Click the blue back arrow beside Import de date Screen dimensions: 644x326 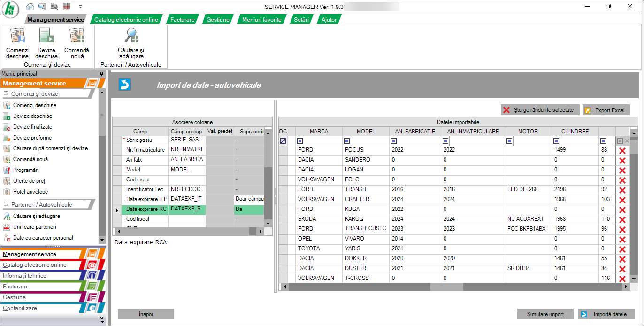click(x=125, y=85)
